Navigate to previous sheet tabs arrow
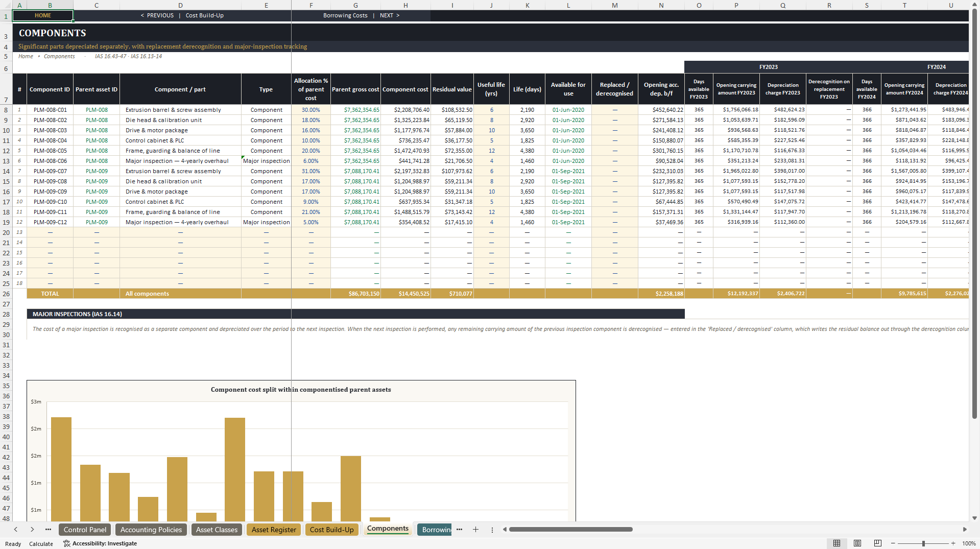Screen dimensions: 980x549 (x=16, y=530)
